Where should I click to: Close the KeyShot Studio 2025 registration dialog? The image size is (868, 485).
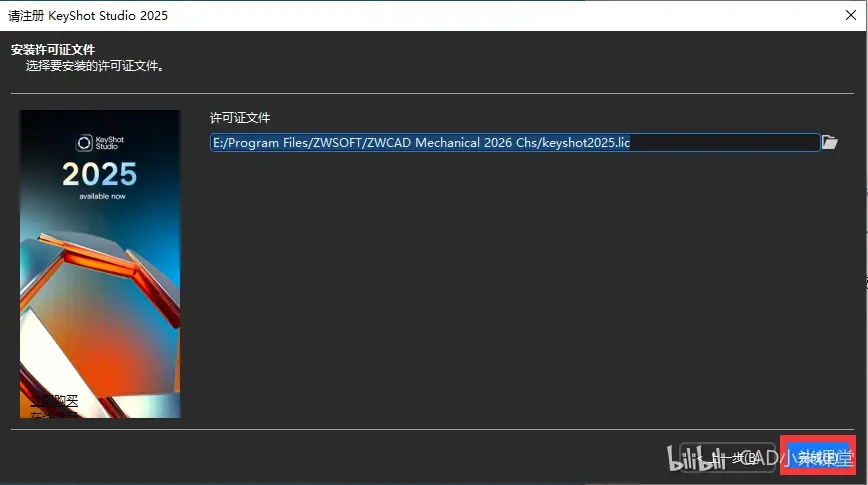tap(851, 15)
